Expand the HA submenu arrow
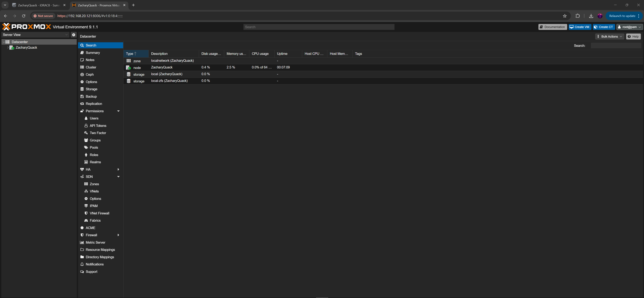Image resolution: width=644 pixels, height=298 pixels. [118, 169]
